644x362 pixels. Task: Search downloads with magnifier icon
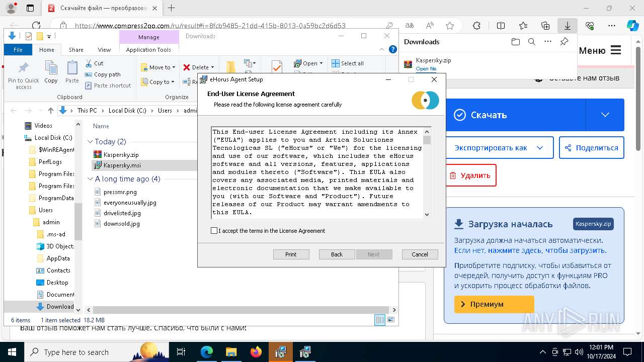pos(531,42)
